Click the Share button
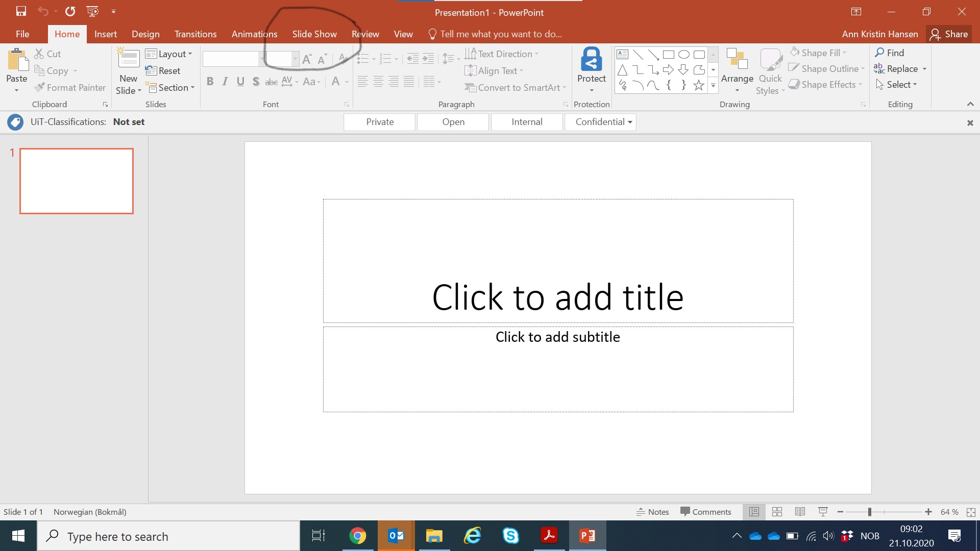 [x=949, y=34]
